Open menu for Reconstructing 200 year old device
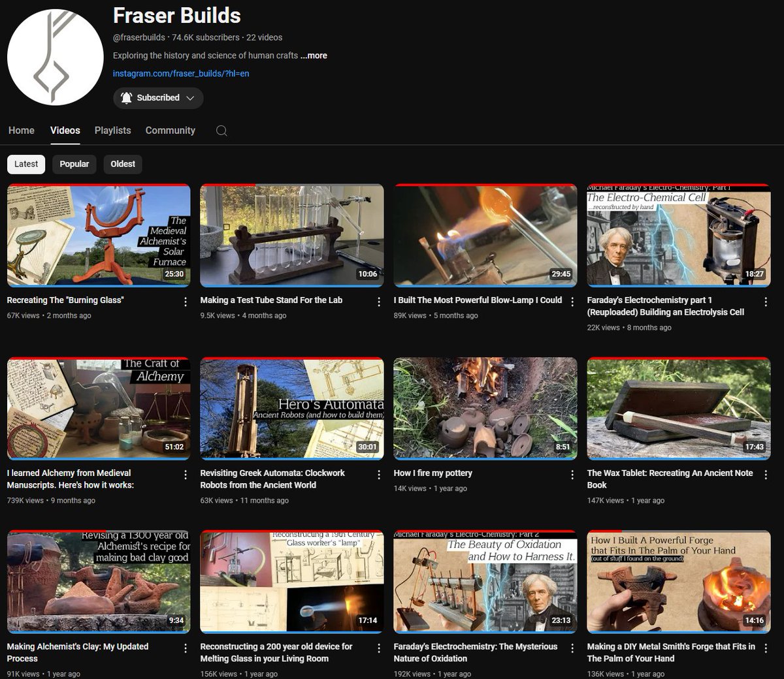Viewport: 784px width, 679px height. [x=379, y=648]
